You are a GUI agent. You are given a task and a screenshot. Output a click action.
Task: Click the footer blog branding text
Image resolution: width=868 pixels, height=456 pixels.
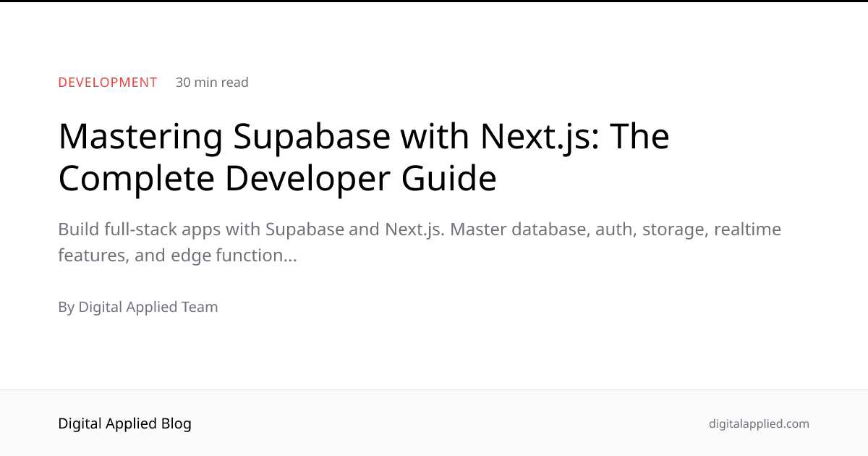(124, 423)
